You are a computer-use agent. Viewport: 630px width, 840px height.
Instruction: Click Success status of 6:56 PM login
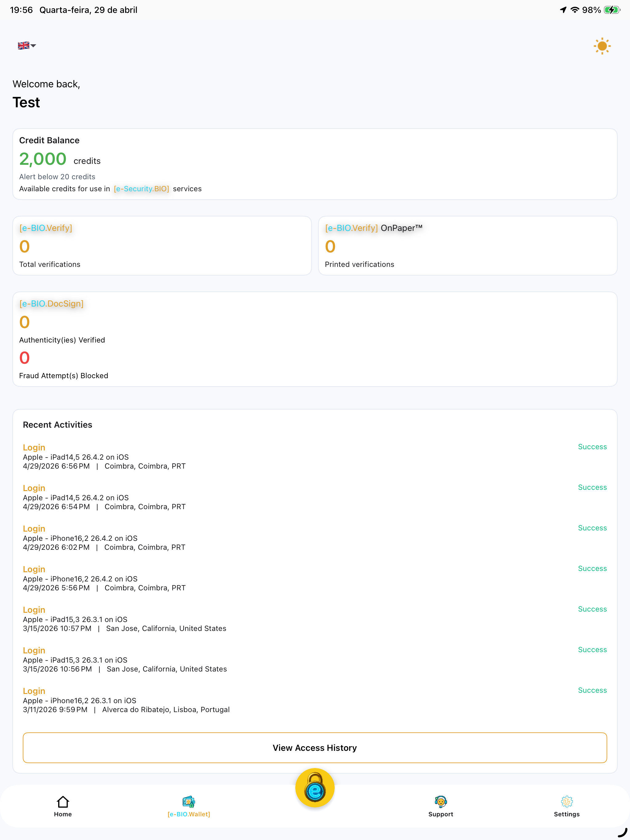coord(592,446)
